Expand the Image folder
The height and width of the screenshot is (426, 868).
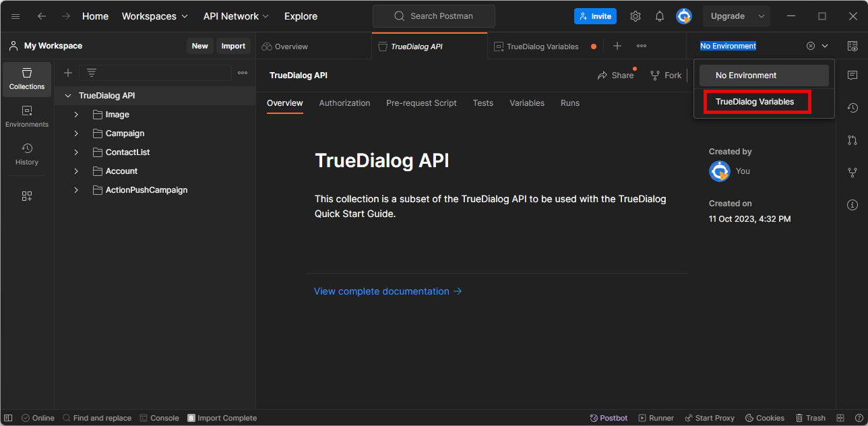point(76,115)
